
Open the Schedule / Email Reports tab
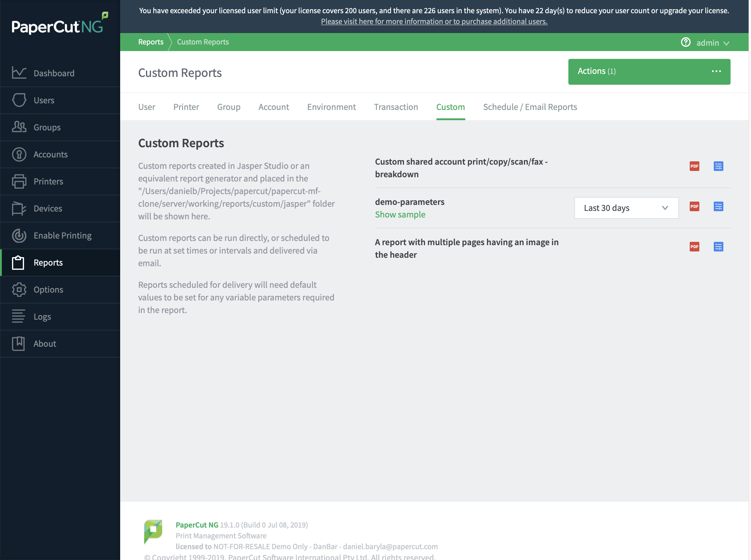(530, 107)
